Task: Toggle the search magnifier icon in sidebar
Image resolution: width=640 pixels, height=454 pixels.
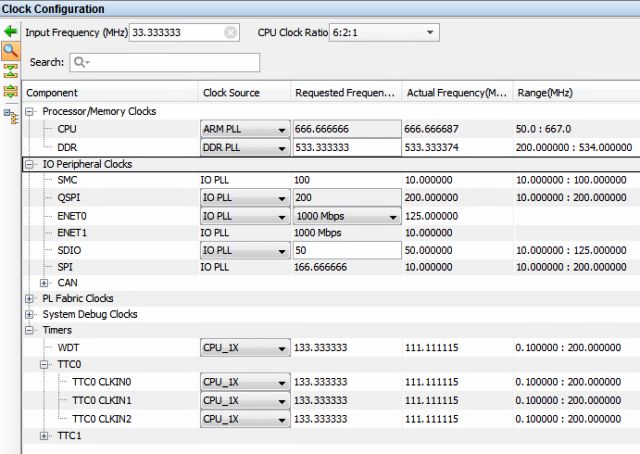Action: (x=12, y=50)
